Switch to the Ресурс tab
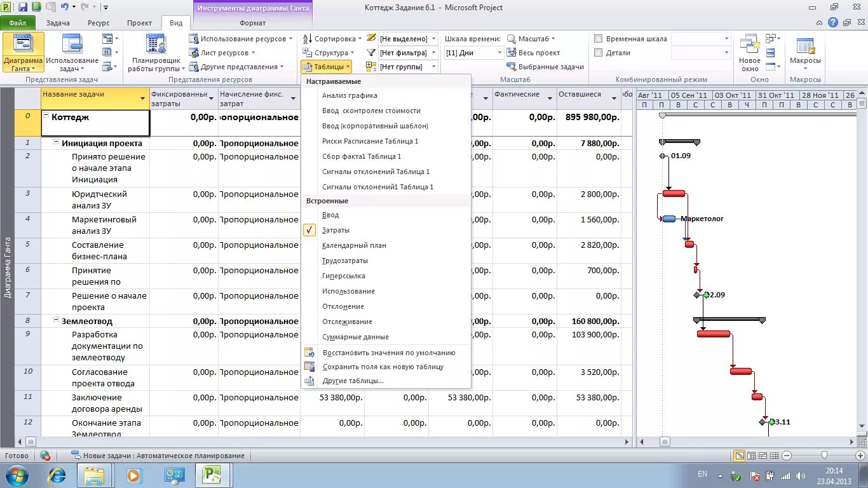Image resolution: width=868 pixels, height=488 pixels. click(98, 23)
